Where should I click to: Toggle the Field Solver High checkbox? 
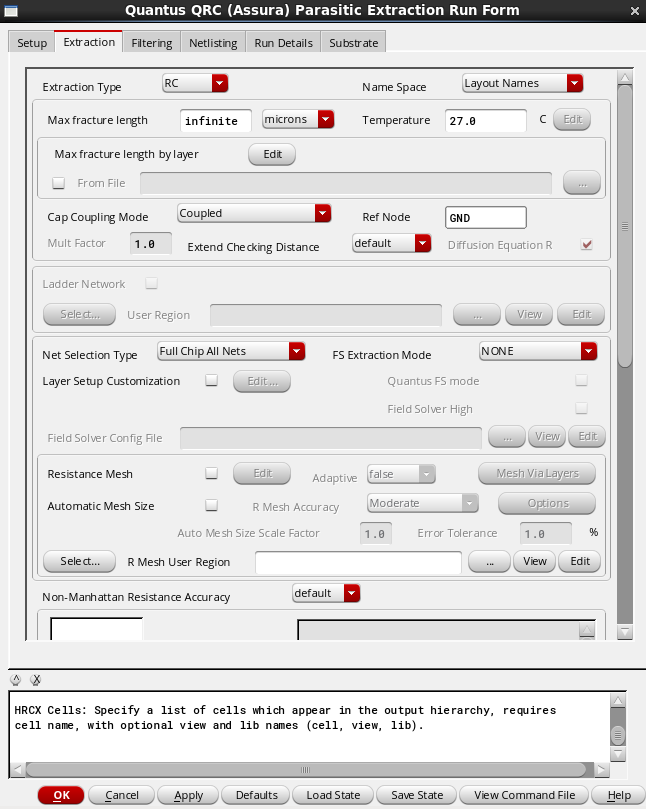(582, 408)
